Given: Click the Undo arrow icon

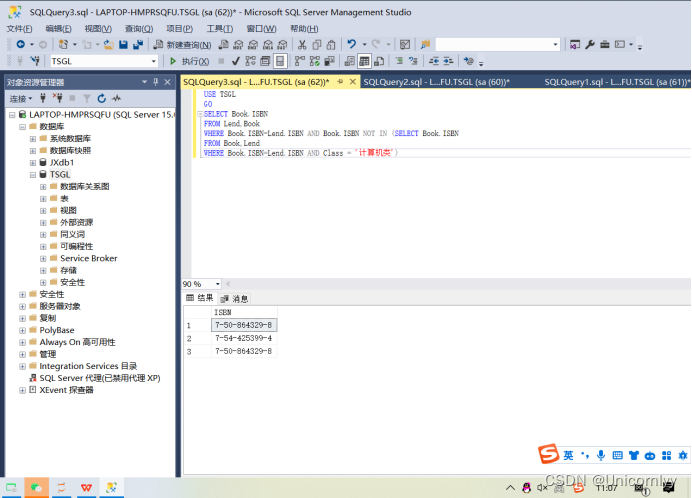Looking at the screenshot, I should (352, 44).
